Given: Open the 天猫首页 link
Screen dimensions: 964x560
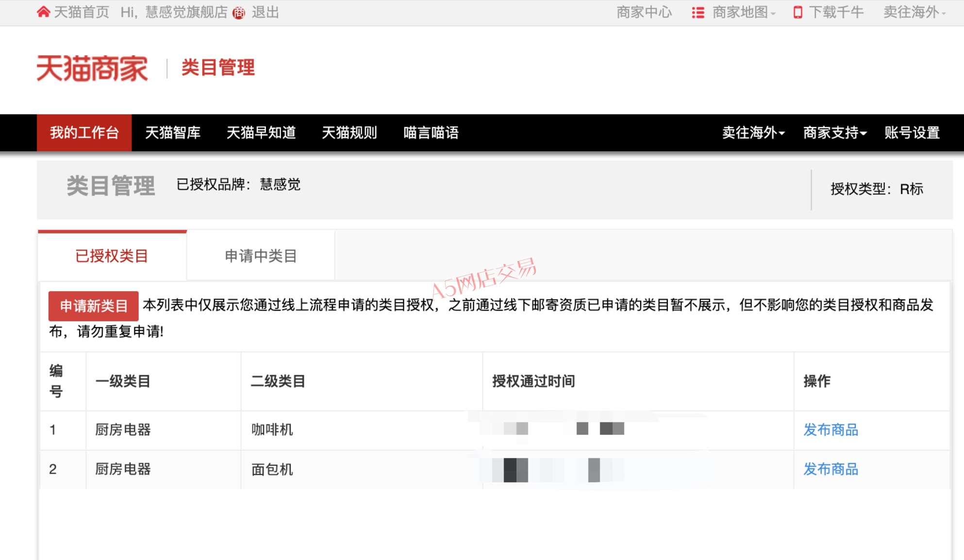Looking at the screenshot, I should [x=82, y=12].
